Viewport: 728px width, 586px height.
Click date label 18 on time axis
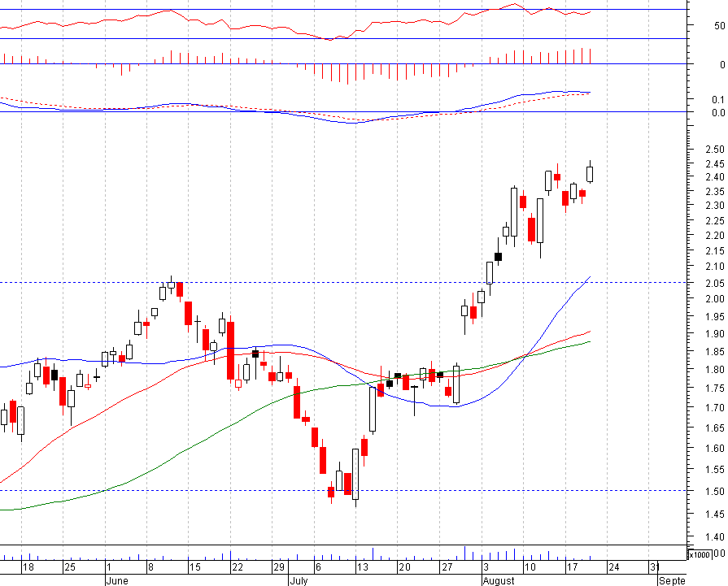(x=28, y=567)
